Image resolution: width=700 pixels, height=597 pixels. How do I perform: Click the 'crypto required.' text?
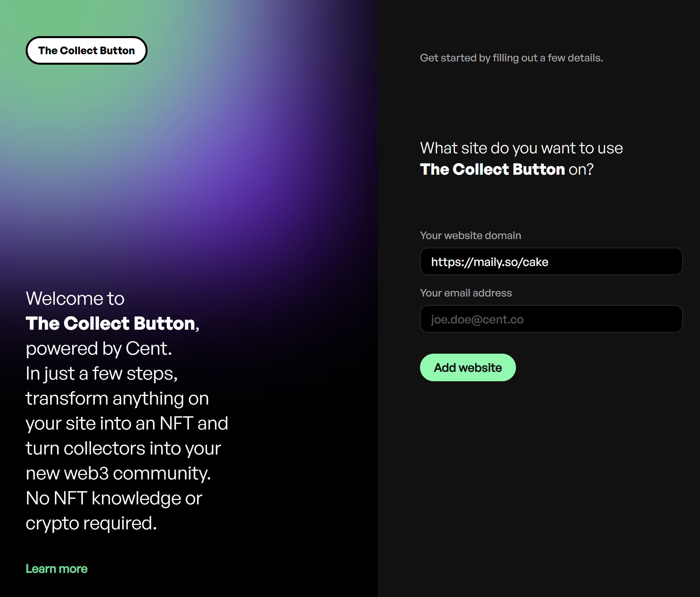click(x=91, y=523)
